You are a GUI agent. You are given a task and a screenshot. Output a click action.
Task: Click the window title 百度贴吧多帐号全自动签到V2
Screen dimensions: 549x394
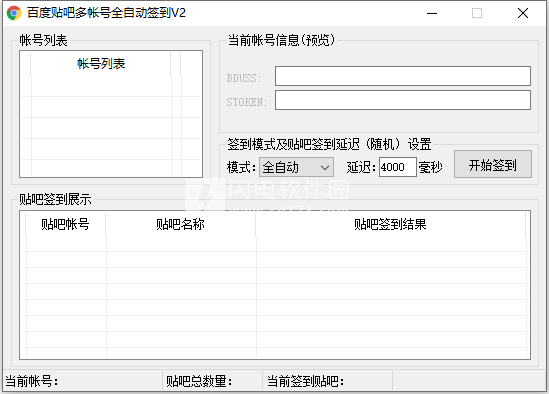[x=106, y=13]
